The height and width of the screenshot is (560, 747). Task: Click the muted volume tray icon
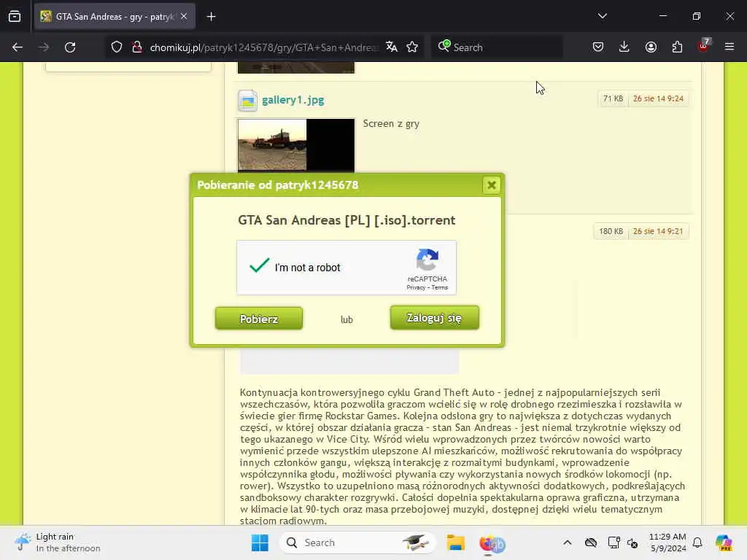pos(632,542)
